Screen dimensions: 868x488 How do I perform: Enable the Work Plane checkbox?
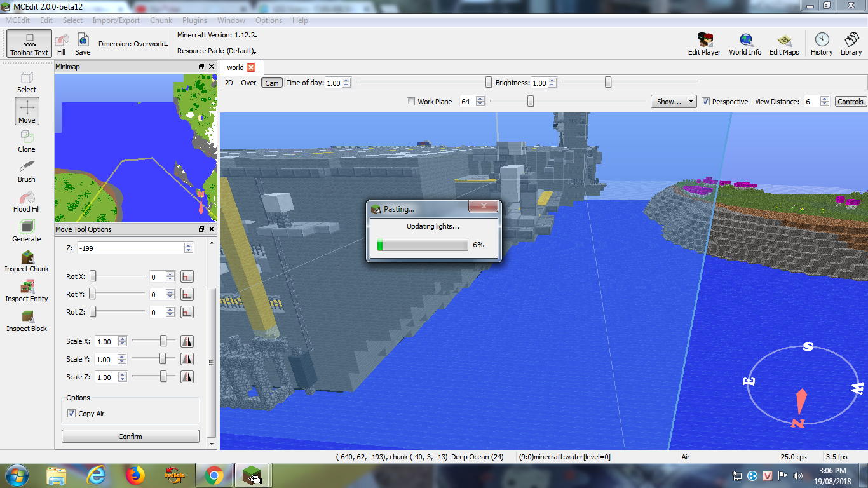click(x=410, y=102)
